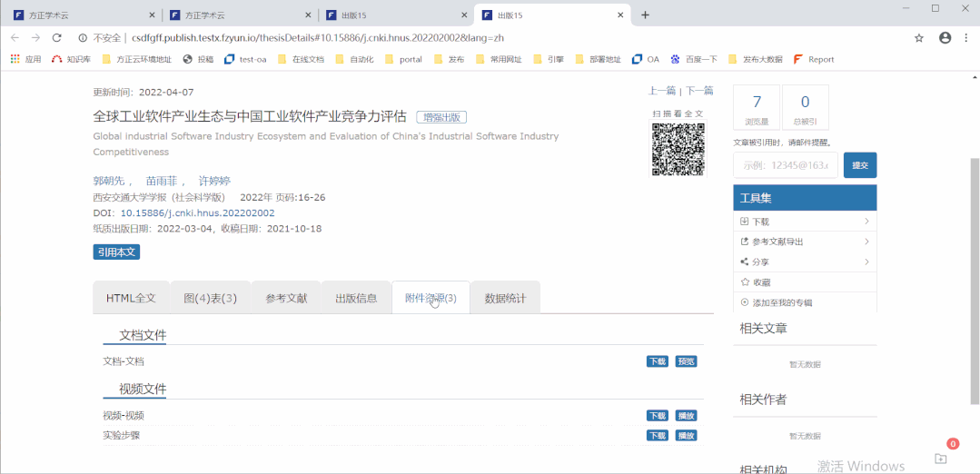Preview the 文档-文档 file
Screen dimensions: 980x474
[x=686, y=361]
